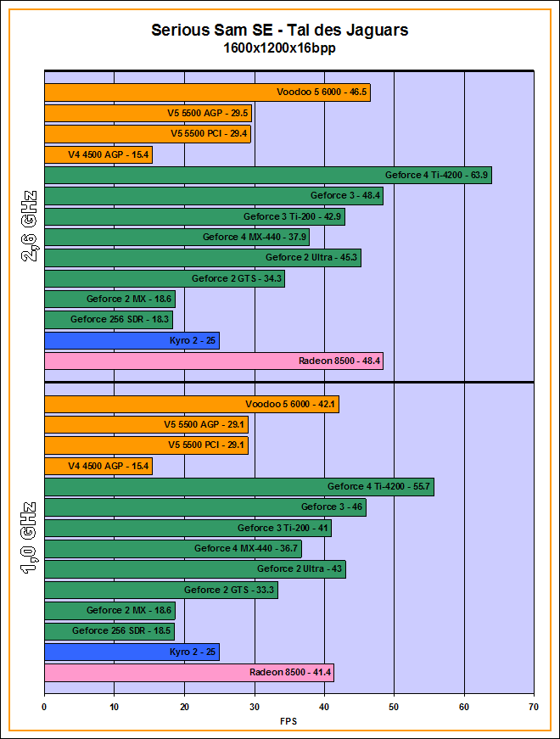Click the 1,0 GHz vertical axis label
This screenshot has height=739, width=560.
pyautogui.click(x=28, y=537)
